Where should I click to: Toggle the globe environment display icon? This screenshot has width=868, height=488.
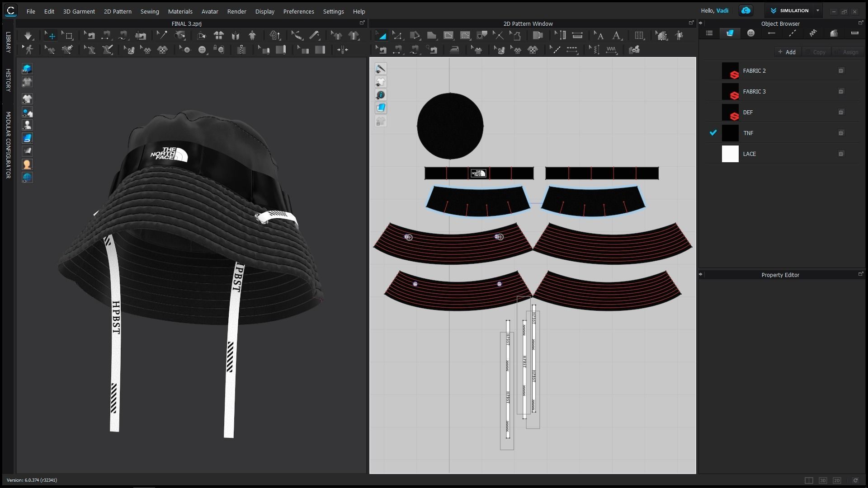point(27,178)
